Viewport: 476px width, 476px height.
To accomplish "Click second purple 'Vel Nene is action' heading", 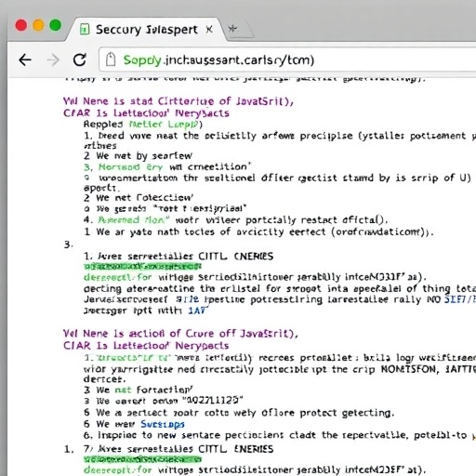I will [x=180, y=334].
